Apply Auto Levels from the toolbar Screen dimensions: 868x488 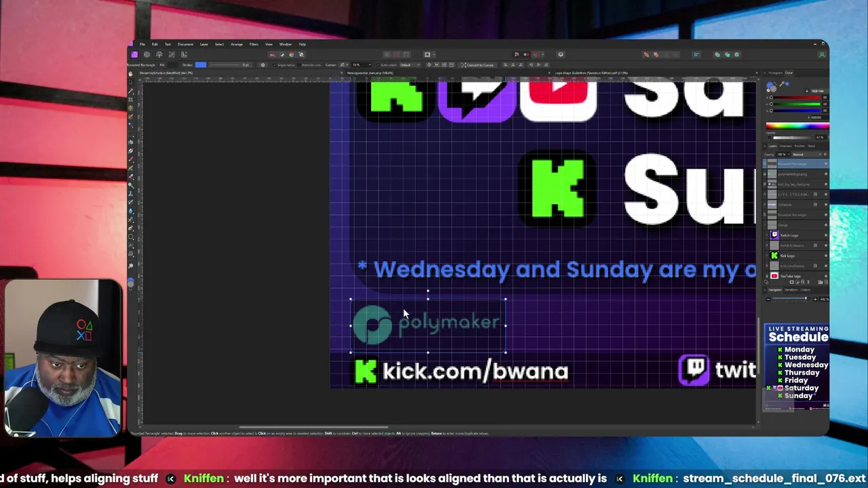tap(272, 54)
